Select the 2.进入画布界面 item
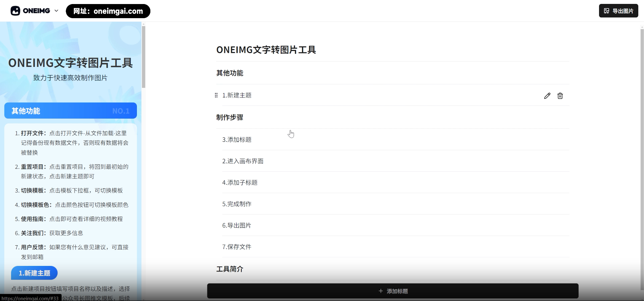Screen dimensions: 644x301 pos(395,161)
